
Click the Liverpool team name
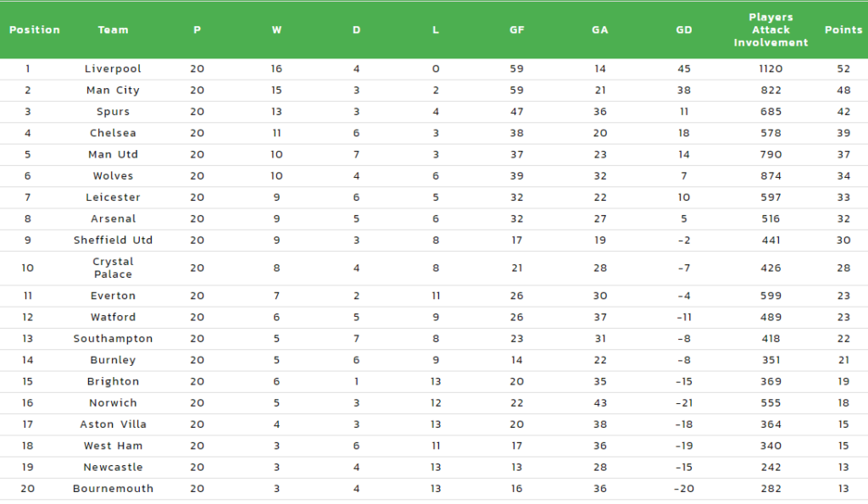113,69
